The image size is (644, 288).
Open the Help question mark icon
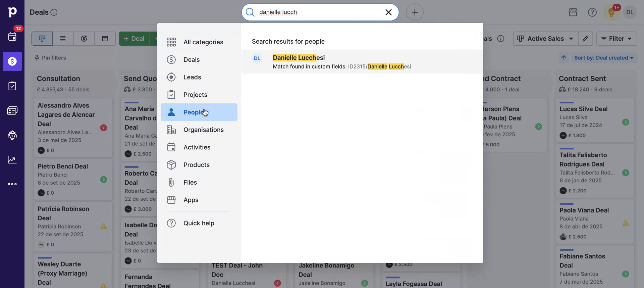click(x=592, y=12)
